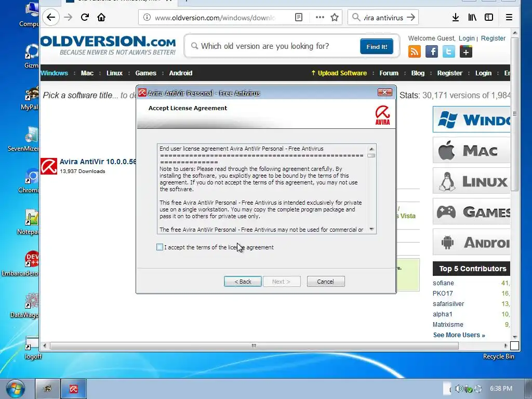This screenshot has width=532, height=399.
Task: Select Linux in site navigation
Action: pyautogui.click(x=114, y=73)
